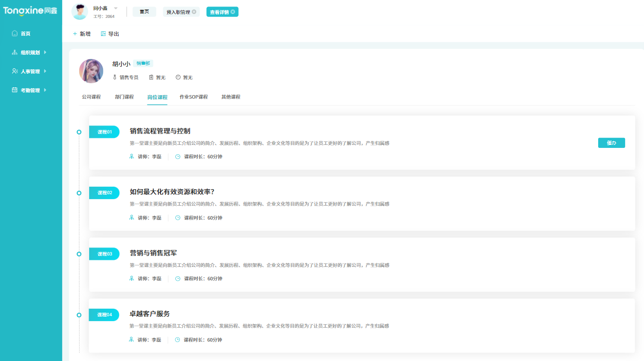Click the person icon next to 人事管理
The image size is (644, 361).
(x=14, y=71)
